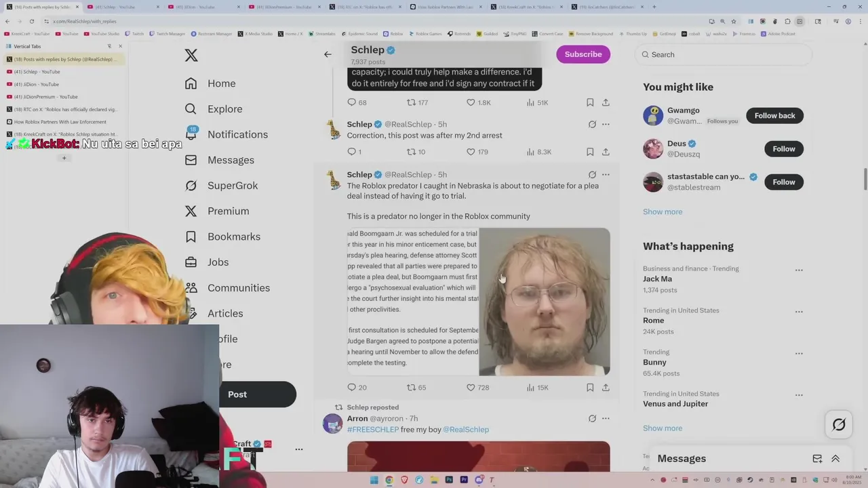Image resolution: width=868 pixels, height=488 pixels.
Task: Follow back Gwamgo
Action: pyautogui.click(x=774, y=115)
